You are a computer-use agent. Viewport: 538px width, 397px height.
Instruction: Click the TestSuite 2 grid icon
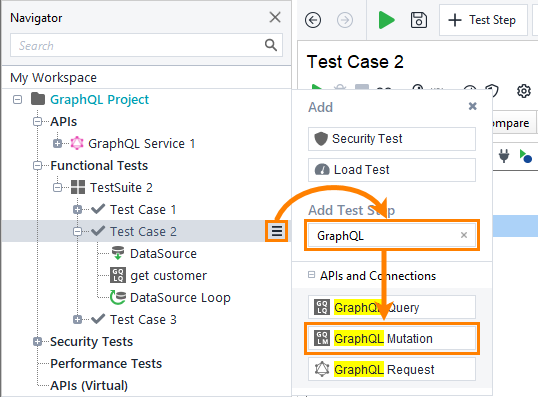(78, 187)
